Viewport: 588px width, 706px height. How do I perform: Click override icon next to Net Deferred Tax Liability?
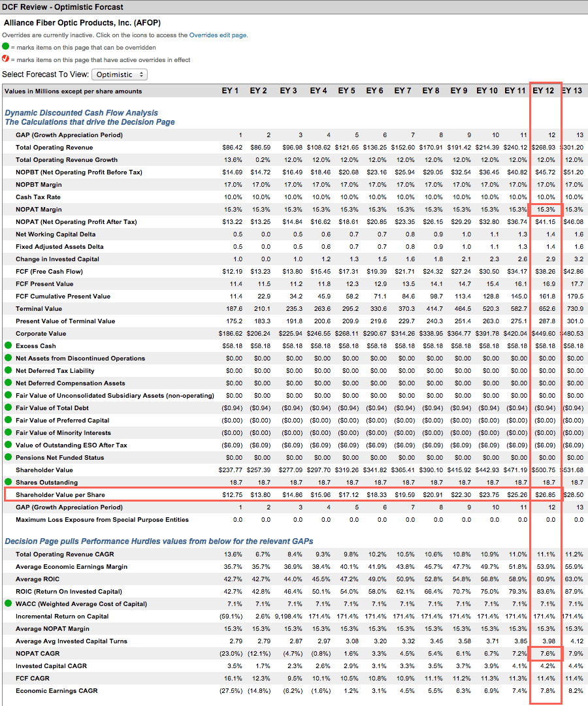8,370
